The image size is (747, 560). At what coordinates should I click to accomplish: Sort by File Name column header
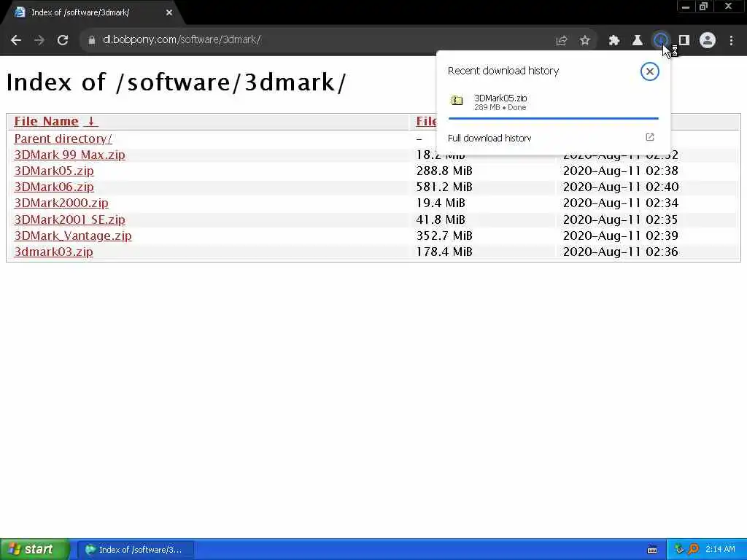click(46, 122)
